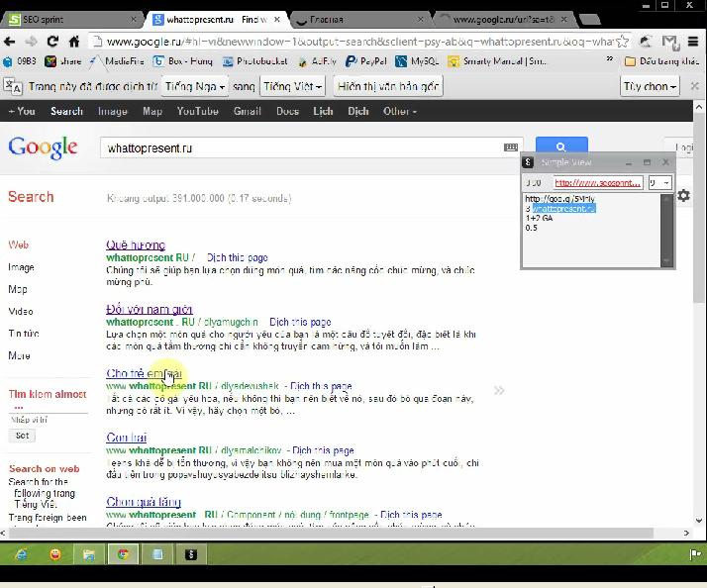Switch to Chrome in the taskbar
Image resolution: width=707 pixels, height=588 pixels.
point(123,554)
